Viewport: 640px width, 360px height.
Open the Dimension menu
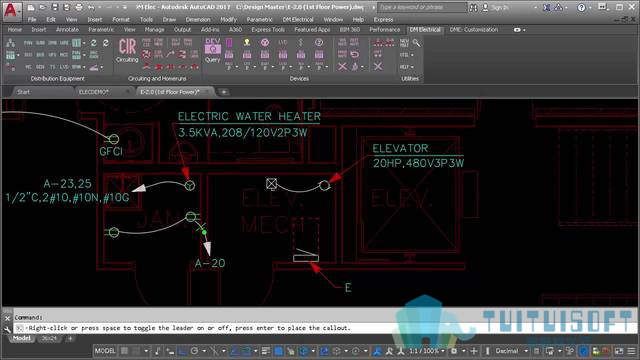(198, 20)
